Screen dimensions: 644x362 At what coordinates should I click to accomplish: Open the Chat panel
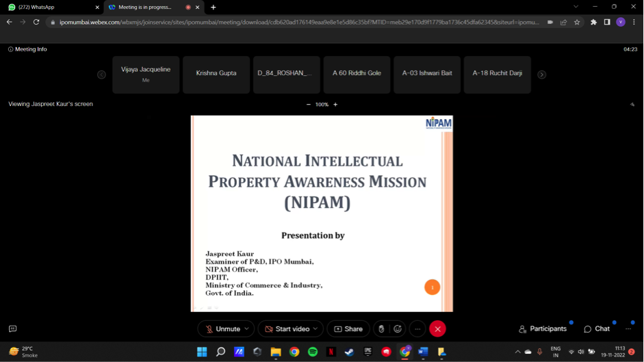[597, 329]
